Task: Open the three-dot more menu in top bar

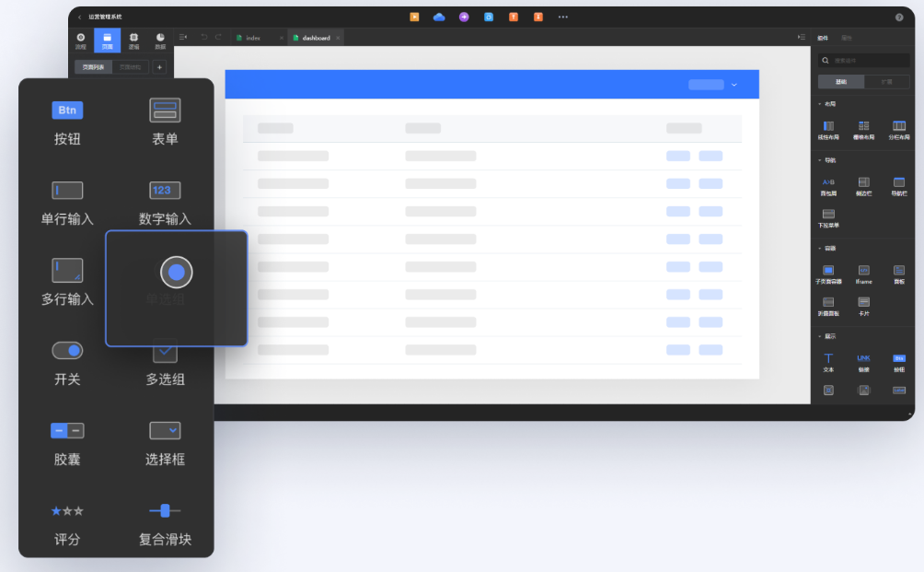Action: [563, 18]
